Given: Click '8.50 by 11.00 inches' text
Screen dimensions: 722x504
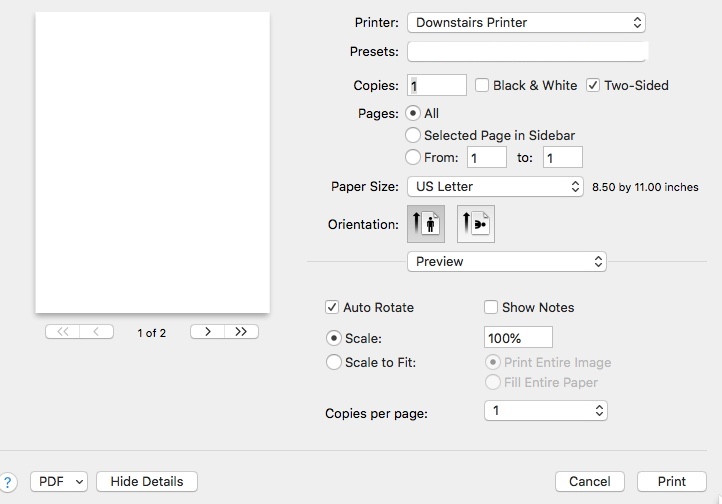Looking at the screenshot, I should pos(645,187).
